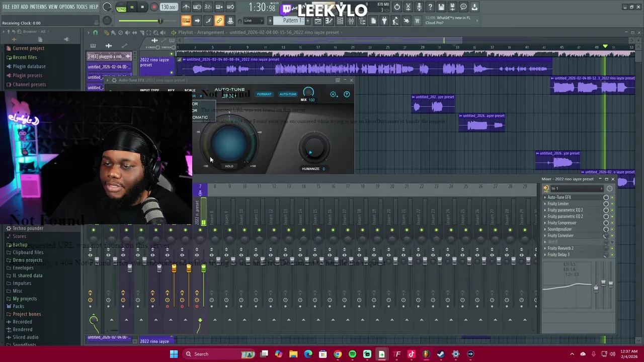This screenshot has width=644, height=362.
Task: Click the link active link chain toolbar icon
Action: coord(219,21)
